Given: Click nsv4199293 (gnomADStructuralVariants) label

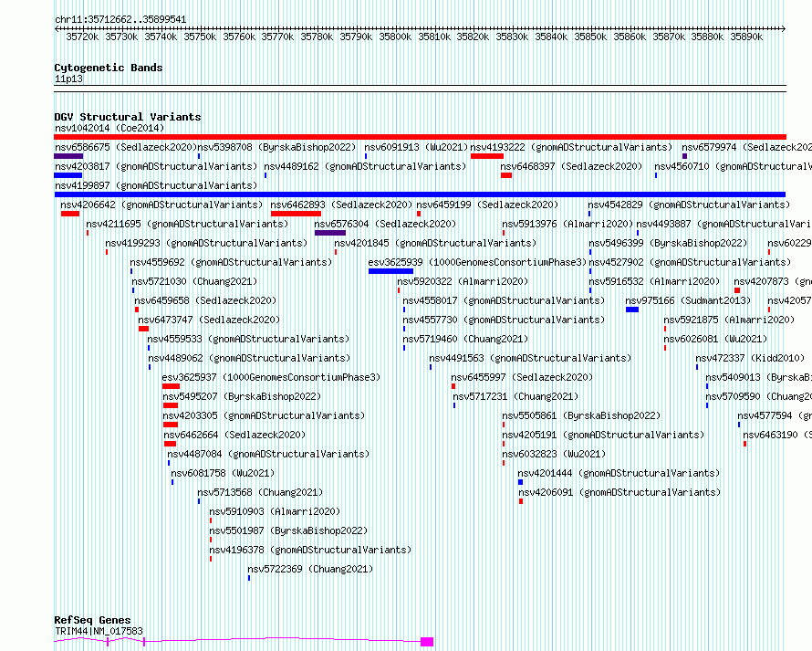Looking at the screenshot, I should click(x=206, y=243).
